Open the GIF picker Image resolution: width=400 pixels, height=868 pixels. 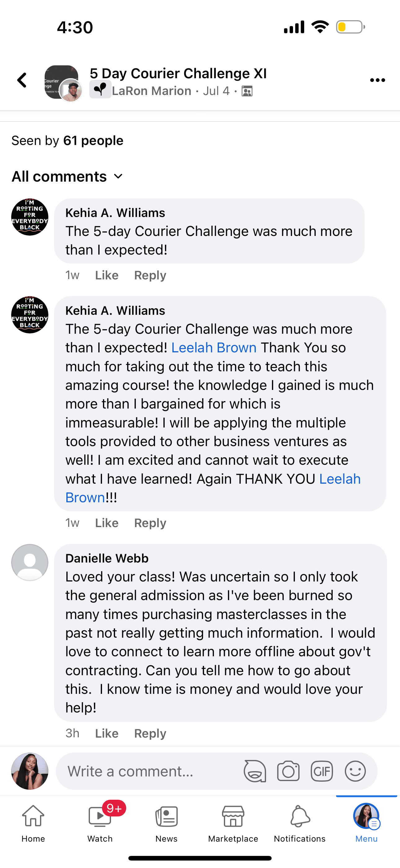pos(322,771)
